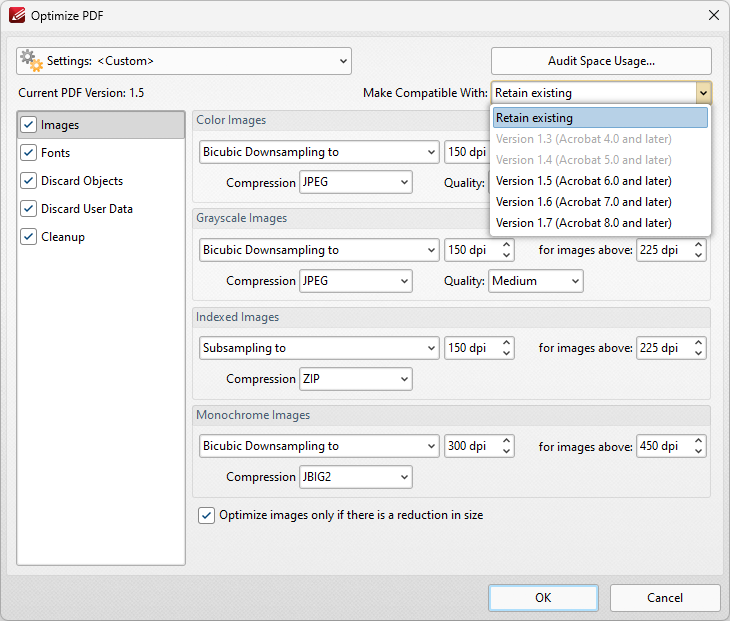Click the gear icon beside Settings

click(31, 61)
